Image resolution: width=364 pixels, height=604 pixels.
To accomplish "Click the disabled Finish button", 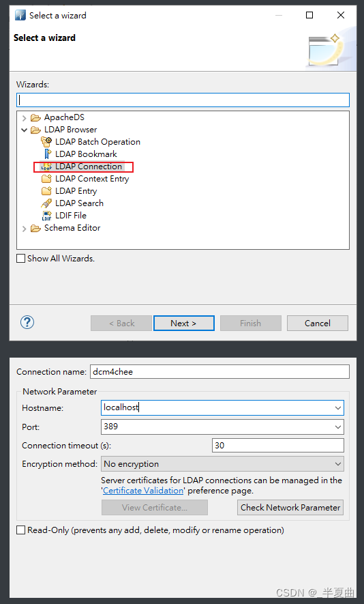I will point(250,323).
